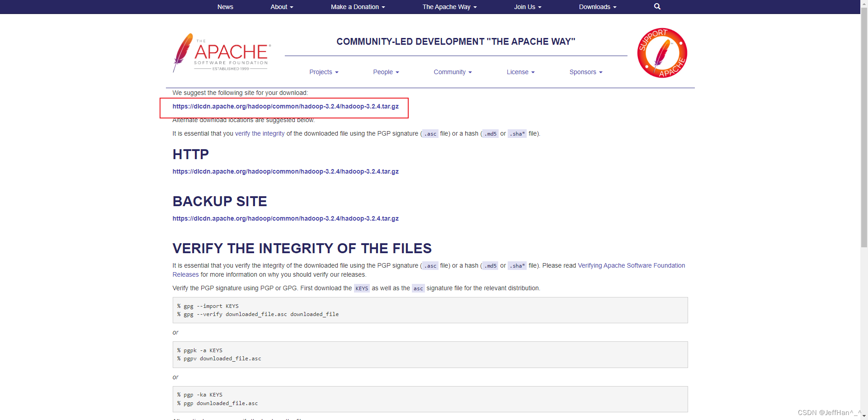
Task: Click the verify the integrity link
Action: tap(260, 133)
